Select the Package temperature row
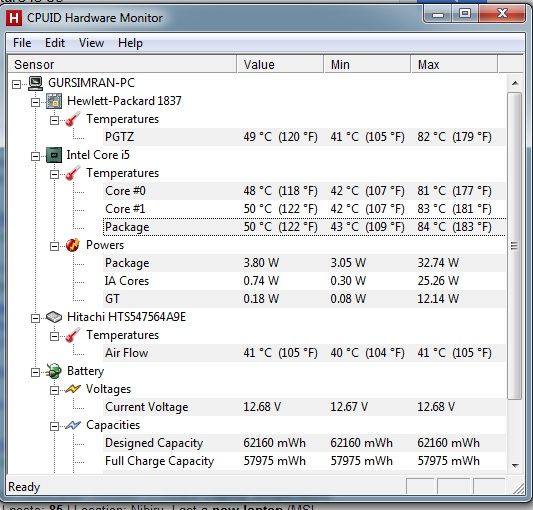The height and width of the screenshot is (510, 533). (304, 227)
